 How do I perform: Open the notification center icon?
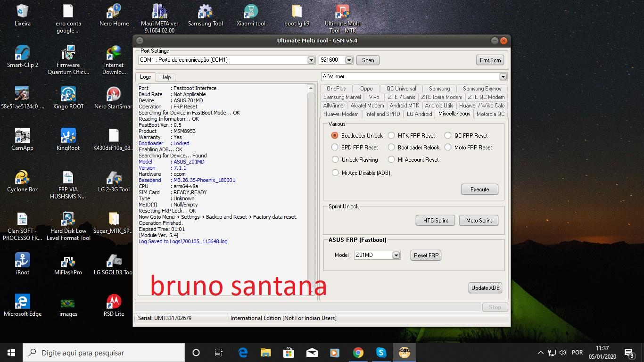click(x=629, y=353)
